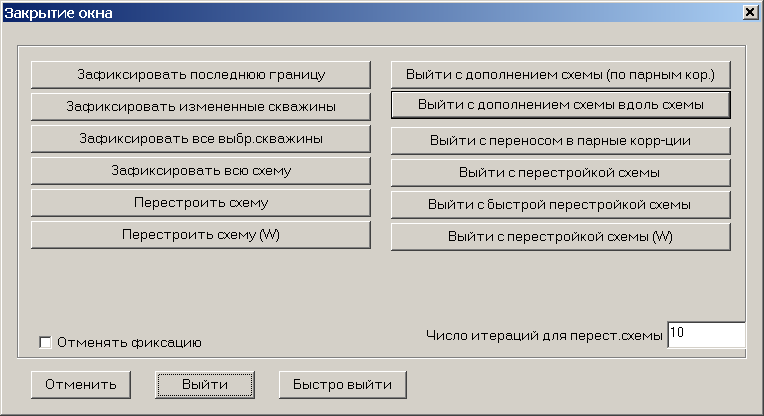Click the 'Число итераций для перест.схемы' label
Screen dimensions: 764x416
(544, 335)
